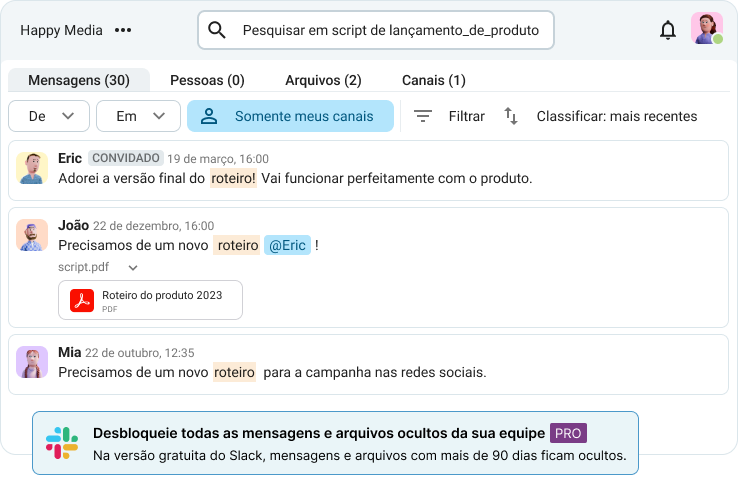Click the person icon in channels toggle
The width and height of the screenshot is (738, 483).
(209, 116)
